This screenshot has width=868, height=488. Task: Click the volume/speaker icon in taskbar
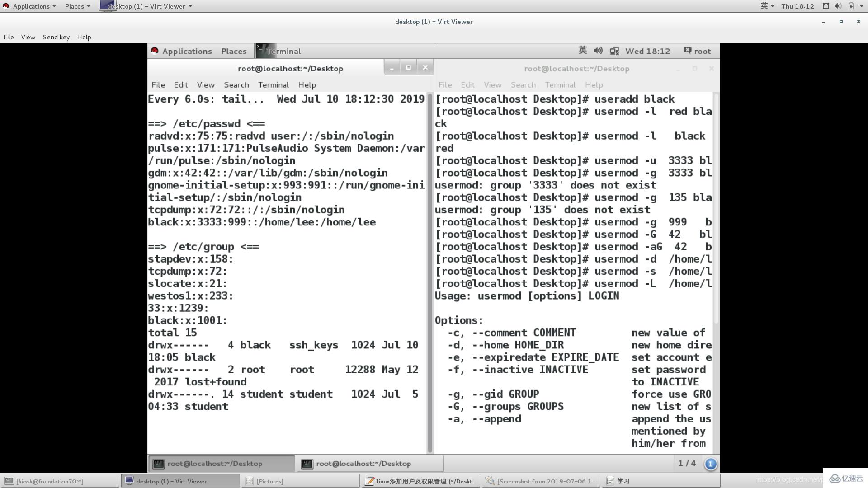pyautogui.click(x=598, y=51)
